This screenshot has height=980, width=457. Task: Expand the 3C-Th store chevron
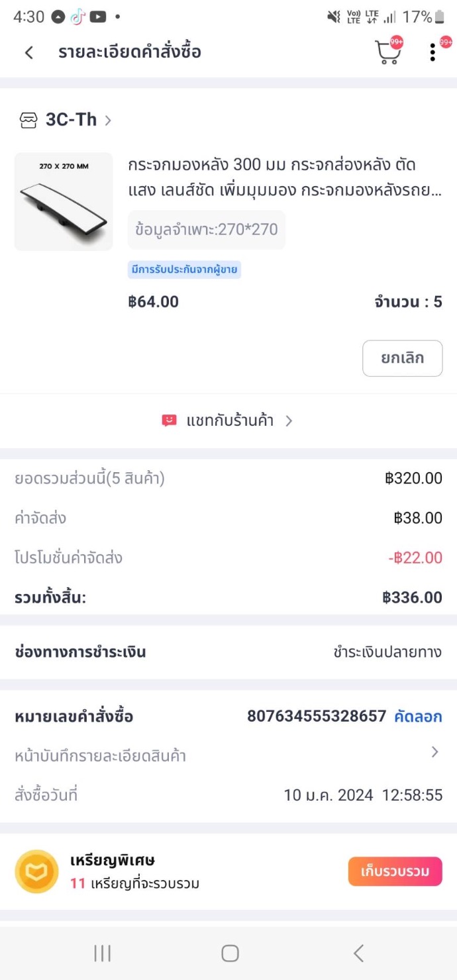point(108,121)
